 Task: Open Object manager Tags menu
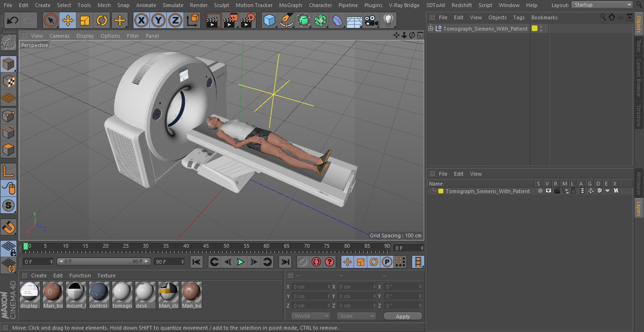pyautogui.click(x=519, y=17)
